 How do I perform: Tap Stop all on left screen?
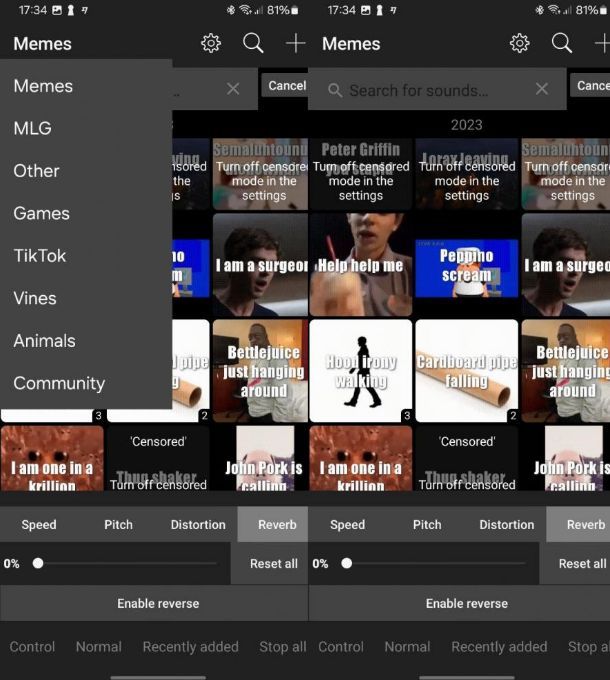click(283, 647)
